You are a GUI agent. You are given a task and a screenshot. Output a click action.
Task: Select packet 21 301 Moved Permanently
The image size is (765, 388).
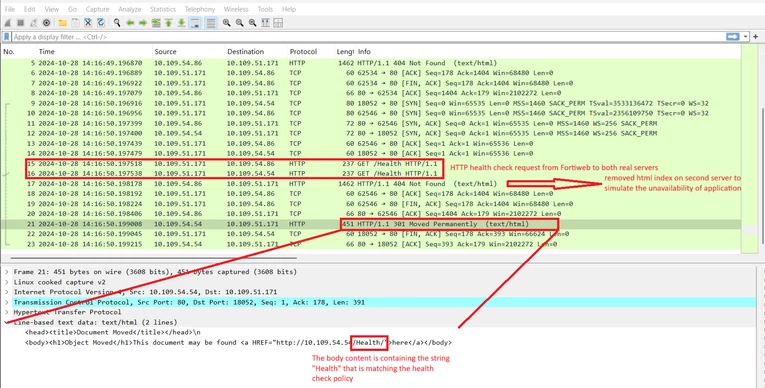tap(371, 224)
